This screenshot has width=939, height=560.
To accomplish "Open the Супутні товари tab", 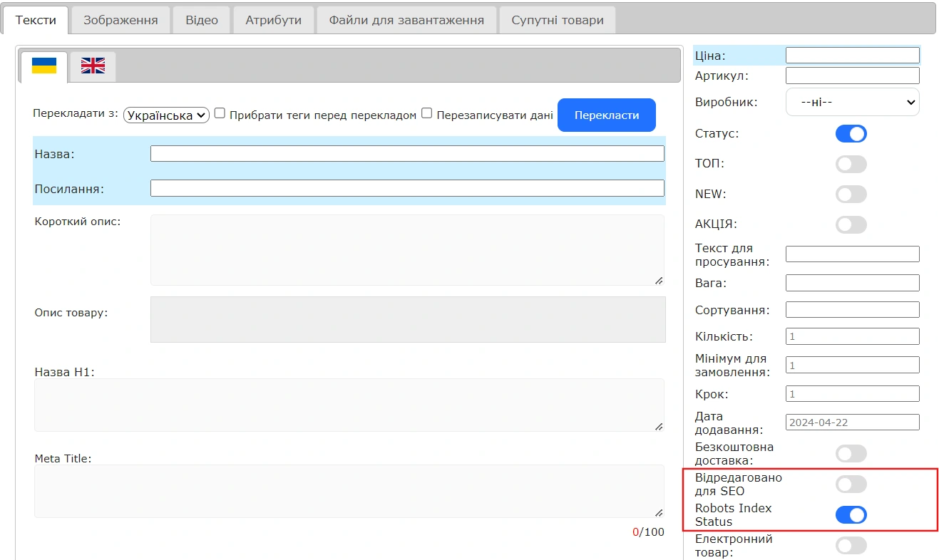I will point(557,20).
